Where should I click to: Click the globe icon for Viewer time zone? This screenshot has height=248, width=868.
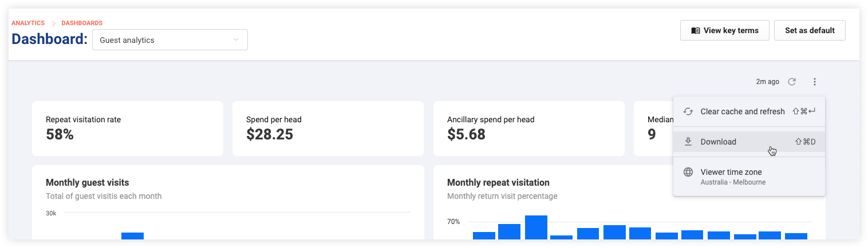pyautogui.click(x=688, y=172)
